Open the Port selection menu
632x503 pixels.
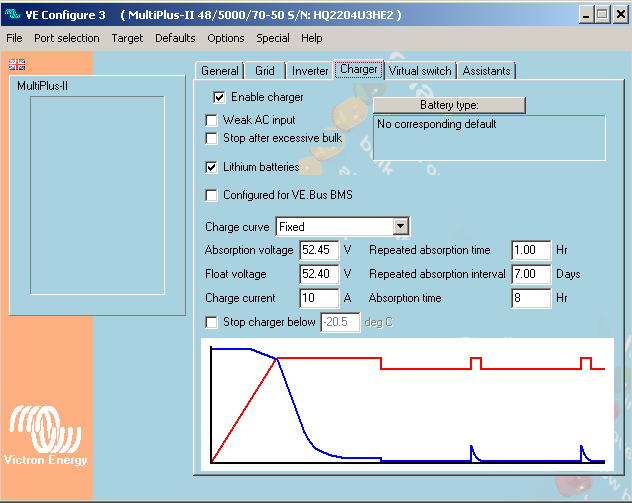(x=67, y=38)
